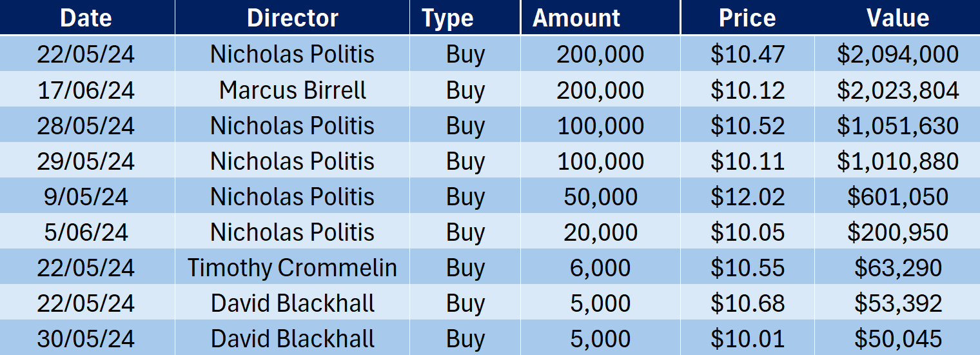This screenshot has width=980, height=355.
Task: Select the $50,045 value cell
Action: coord(897,339)
